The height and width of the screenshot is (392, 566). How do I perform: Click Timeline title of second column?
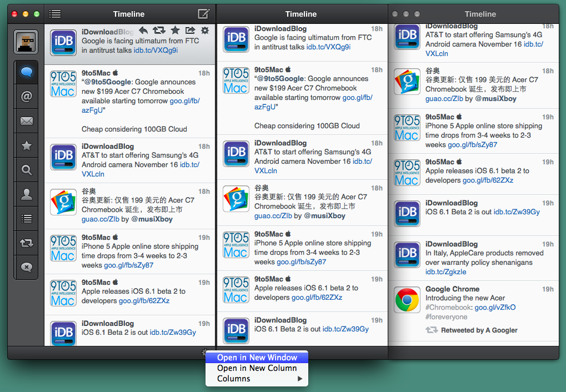point(300,14)
